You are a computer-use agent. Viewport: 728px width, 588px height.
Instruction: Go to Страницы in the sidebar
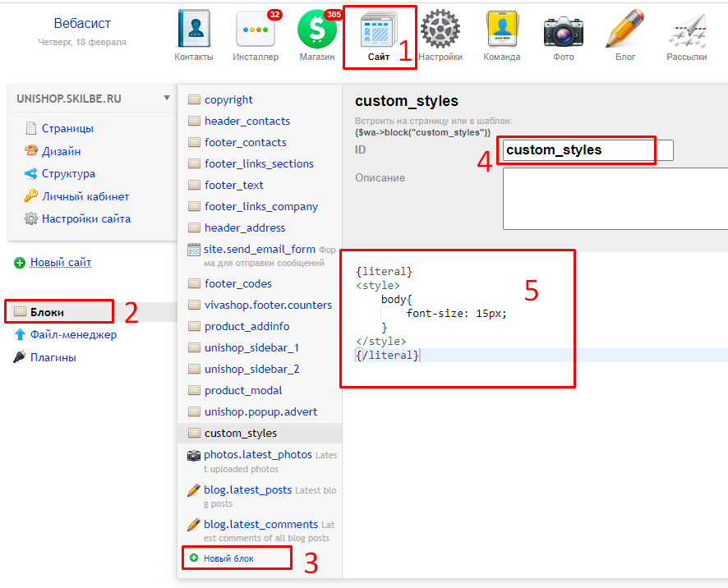pos(67,128)
